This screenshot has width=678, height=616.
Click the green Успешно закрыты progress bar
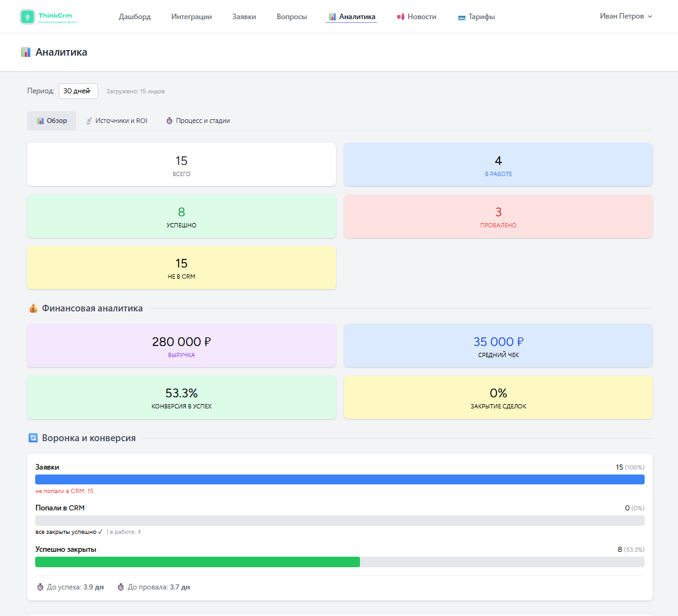click(198, 562)
